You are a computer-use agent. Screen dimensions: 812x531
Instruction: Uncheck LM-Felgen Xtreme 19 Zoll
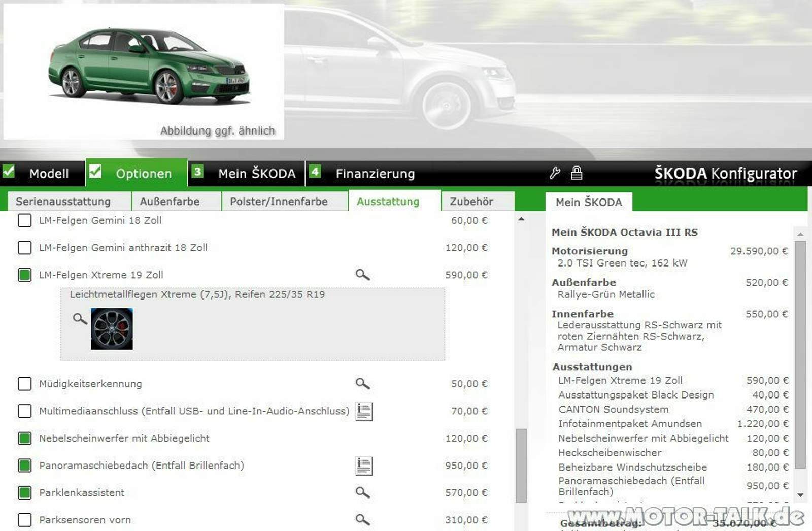click(24, 275)
